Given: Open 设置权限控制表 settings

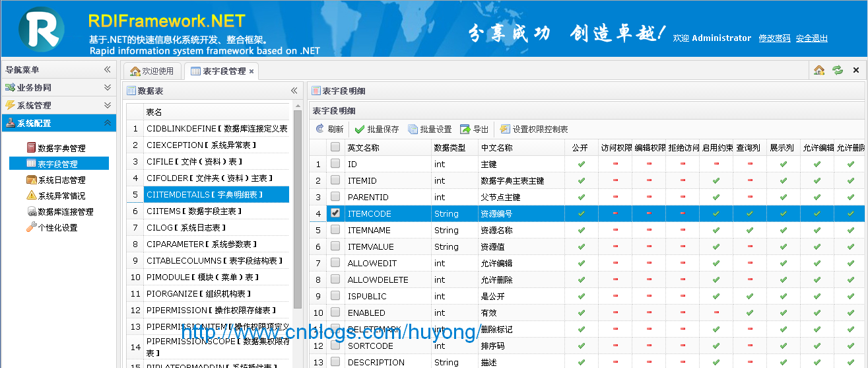Looking at the screenshot, I should 534,129.
